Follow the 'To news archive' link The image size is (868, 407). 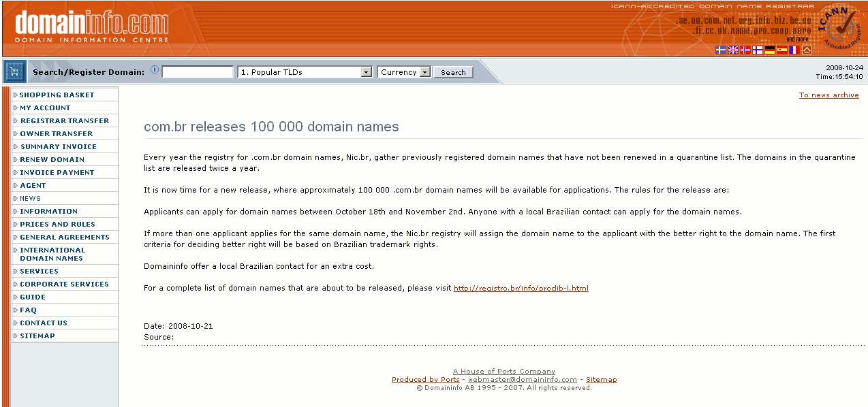828,95
